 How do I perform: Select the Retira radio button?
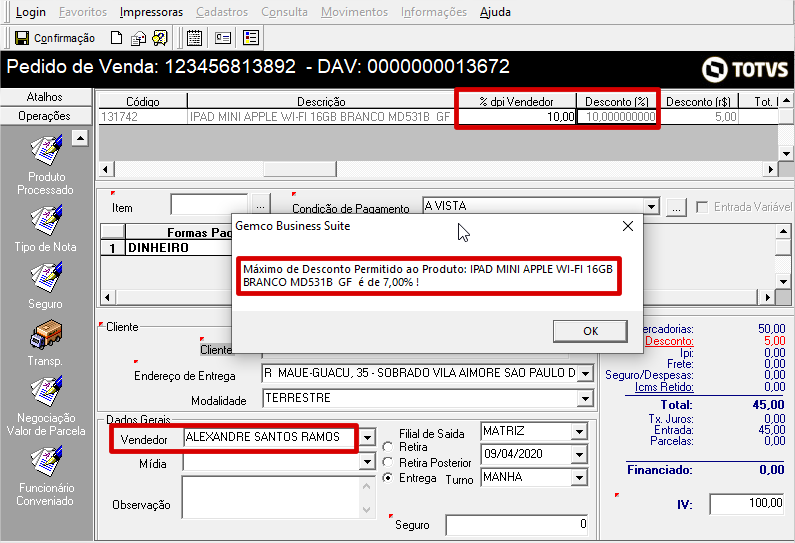point(388,447)
